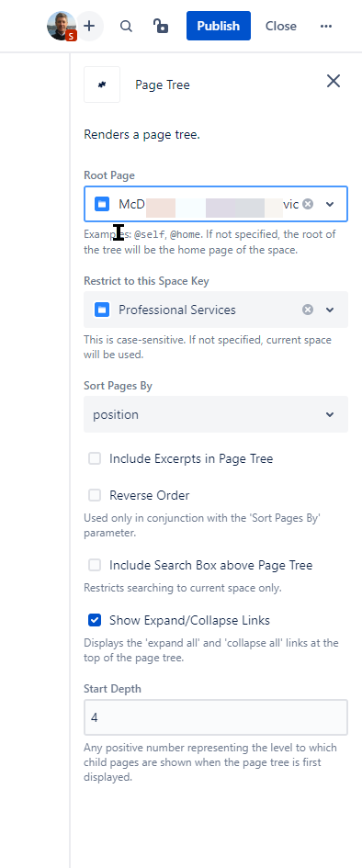Open the three-dots more actions menu
362x868 pixels.
click(326, 26)
